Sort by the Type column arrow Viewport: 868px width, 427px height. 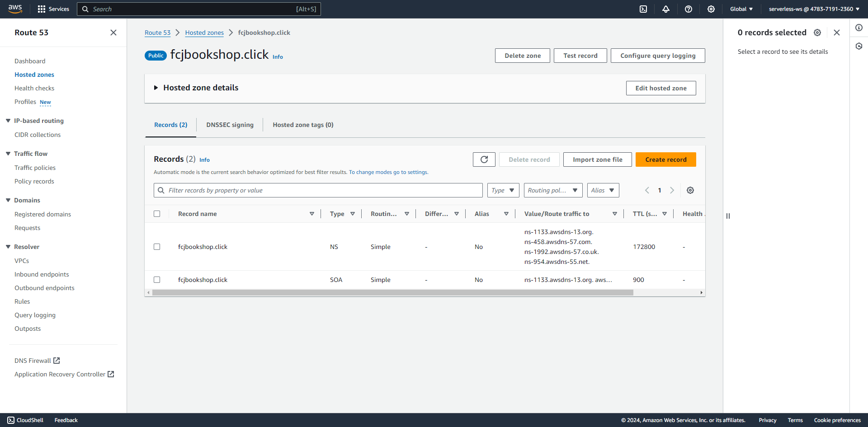click(353, 214)
